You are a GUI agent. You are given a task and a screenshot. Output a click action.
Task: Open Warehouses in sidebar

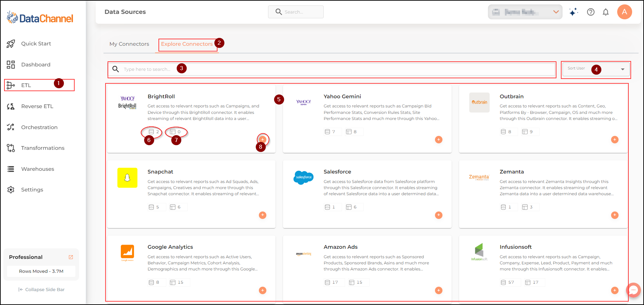[x=30, y=169]
